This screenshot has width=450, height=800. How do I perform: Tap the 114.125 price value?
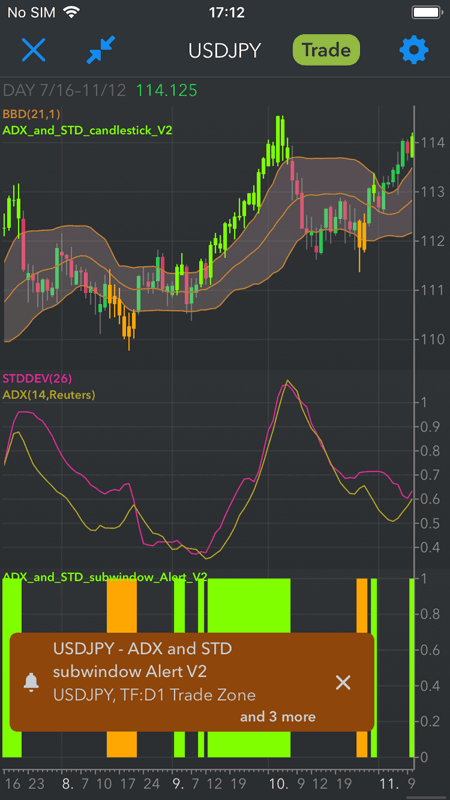[166, 90]
